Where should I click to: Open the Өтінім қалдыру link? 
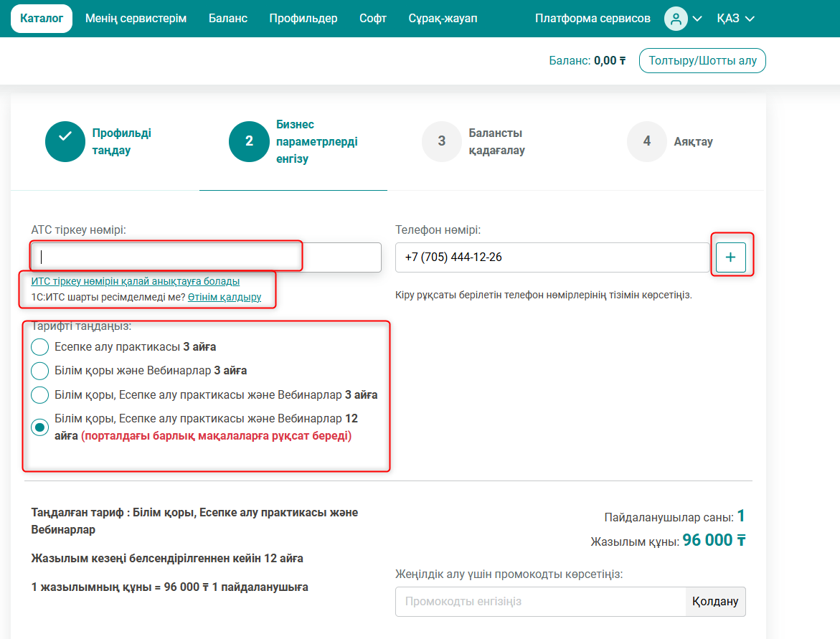(x=225, y=297)
